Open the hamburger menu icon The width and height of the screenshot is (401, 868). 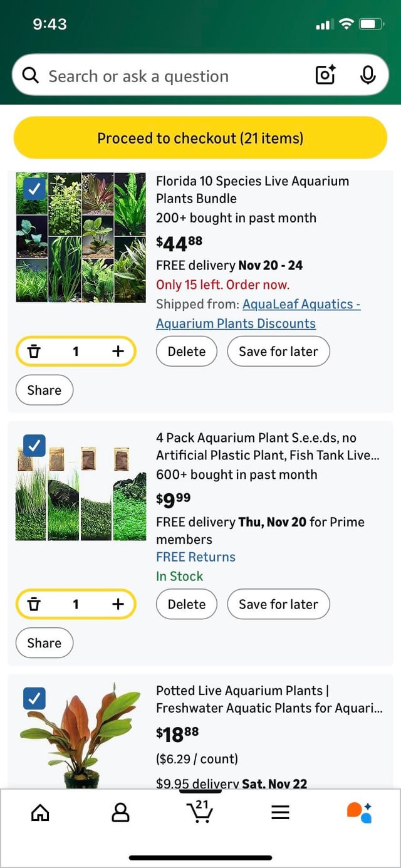point(280,813)
